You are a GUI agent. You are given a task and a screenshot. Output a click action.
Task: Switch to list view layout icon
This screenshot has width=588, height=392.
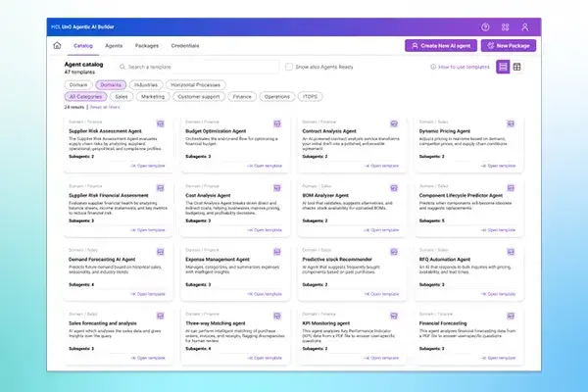tap(504, 67)
